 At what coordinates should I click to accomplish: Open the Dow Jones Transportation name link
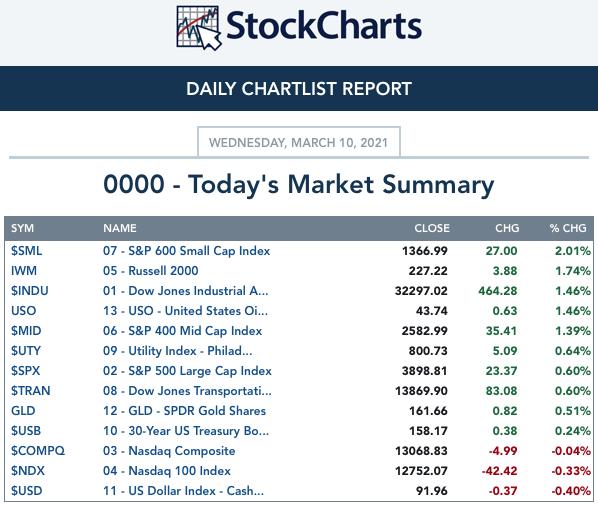[187, 391]
